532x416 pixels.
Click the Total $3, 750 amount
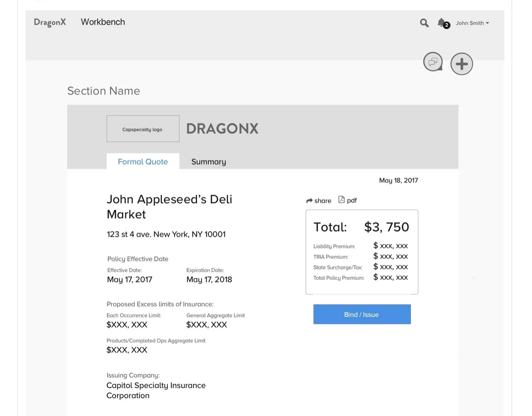pos(386,227)
